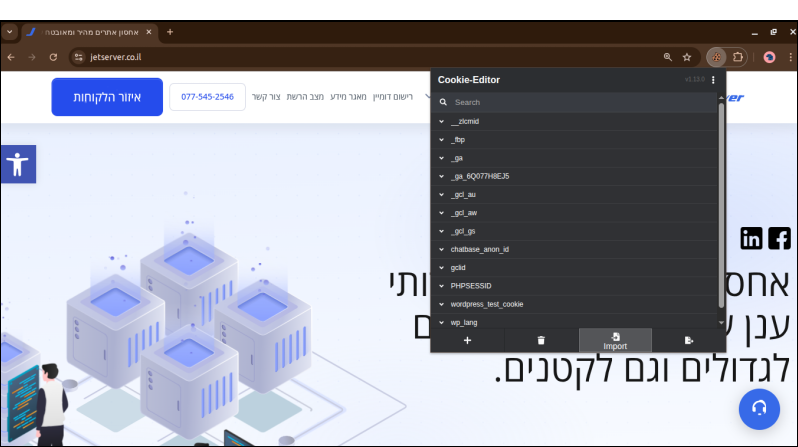Open the רישום דומיין nav link
Viewport: 798px width, 447px height.
[393, 97]
